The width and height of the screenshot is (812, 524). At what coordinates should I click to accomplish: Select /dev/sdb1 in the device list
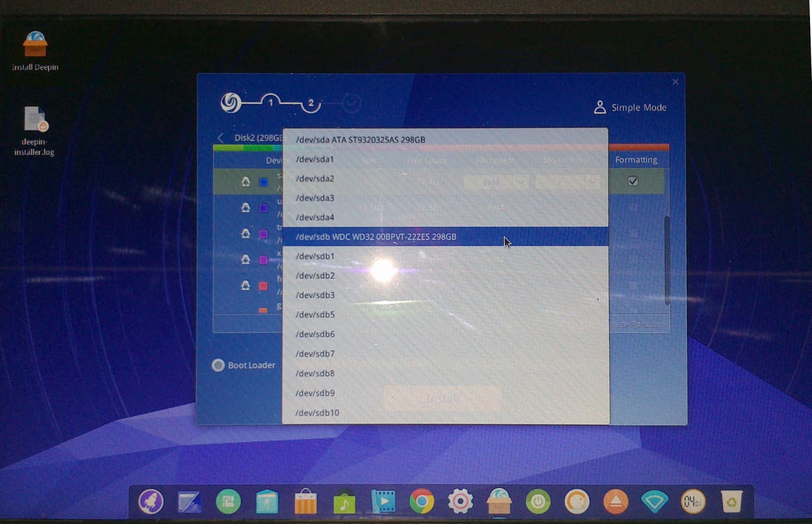[x=446, y=256]
